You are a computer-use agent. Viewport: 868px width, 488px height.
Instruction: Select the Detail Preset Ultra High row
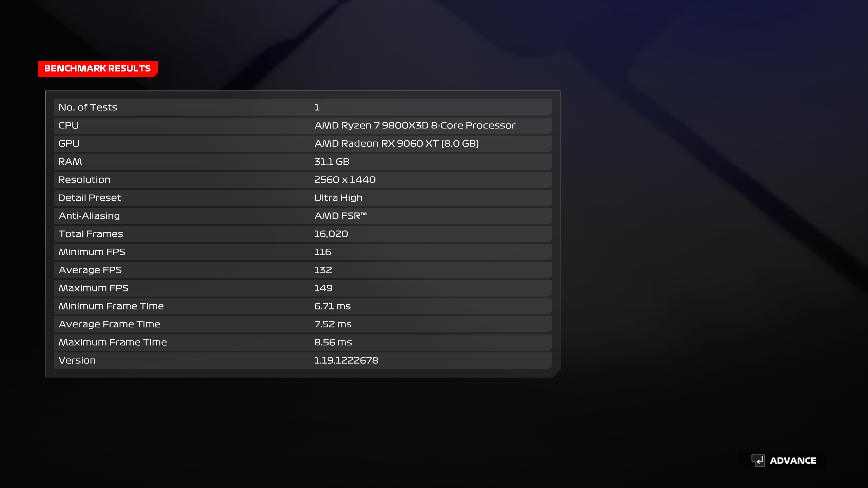[303, 198]
